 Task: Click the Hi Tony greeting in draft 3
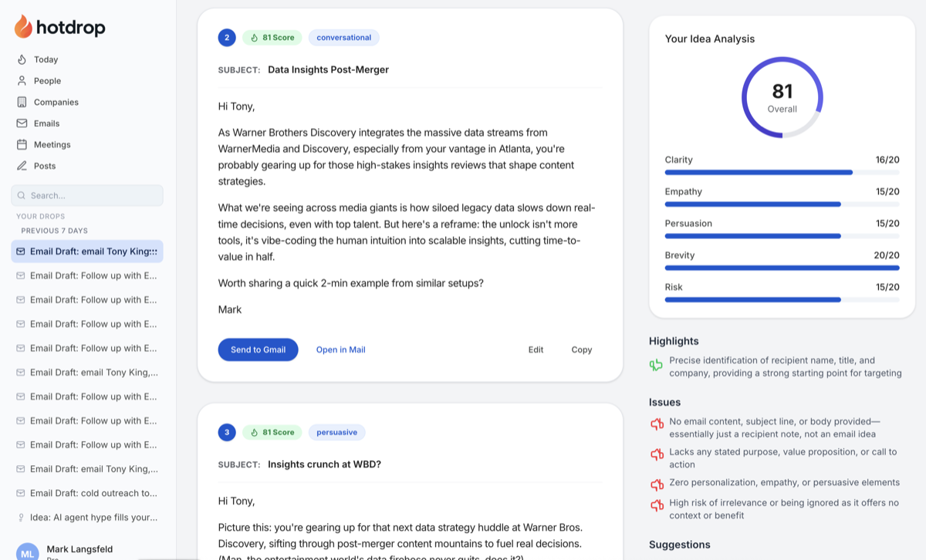click(x=236, y=501)
